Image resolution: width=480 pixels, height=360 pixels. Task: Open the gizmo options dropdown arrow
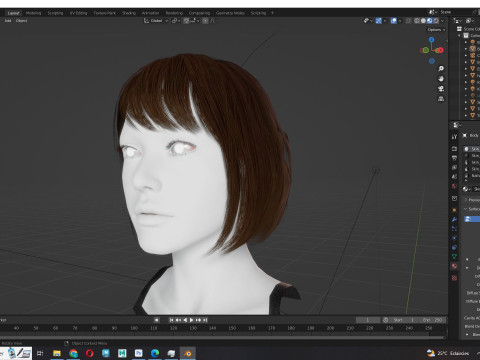385,21
